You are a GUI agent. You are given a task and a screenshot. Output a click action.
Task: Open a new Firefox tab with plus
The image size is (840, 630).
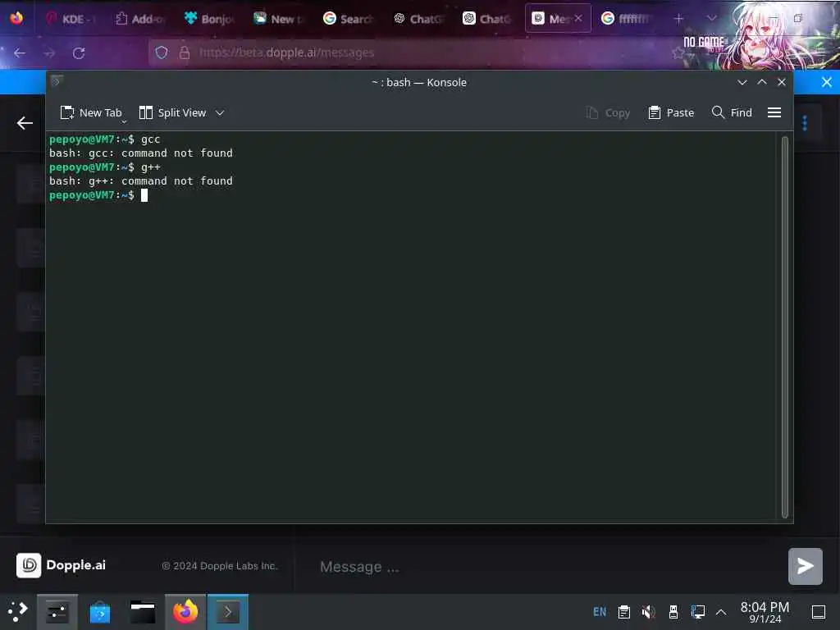coord(678,19)
